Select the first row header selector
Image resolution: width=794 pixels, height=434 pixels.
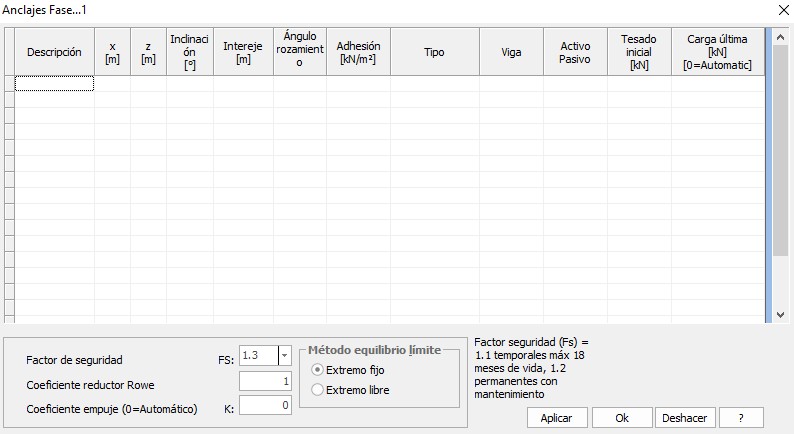(9, 84)
